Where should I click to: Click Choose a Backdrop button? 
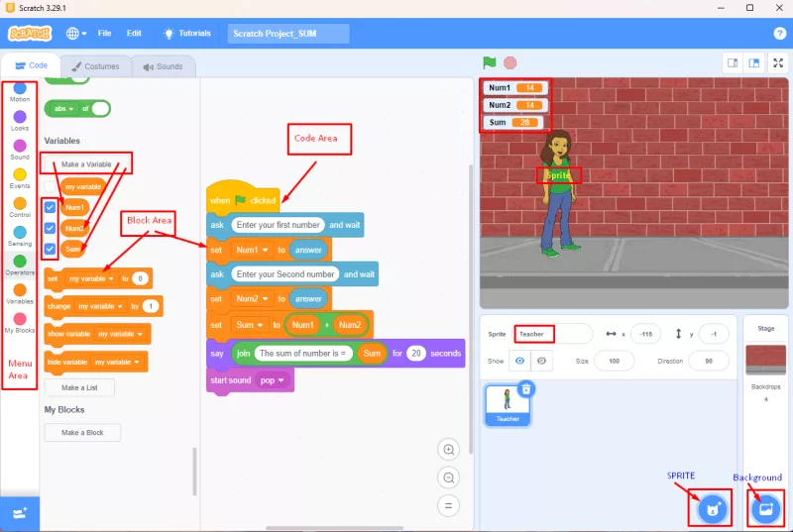tap(765, 509)
